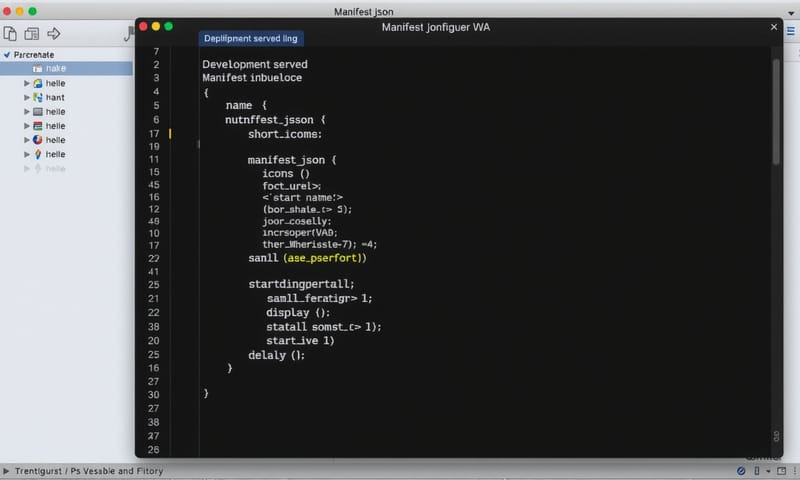Expand the helle row with orange pin icon
The height and width of the screenshot is (480, 800).
[27, 154]
